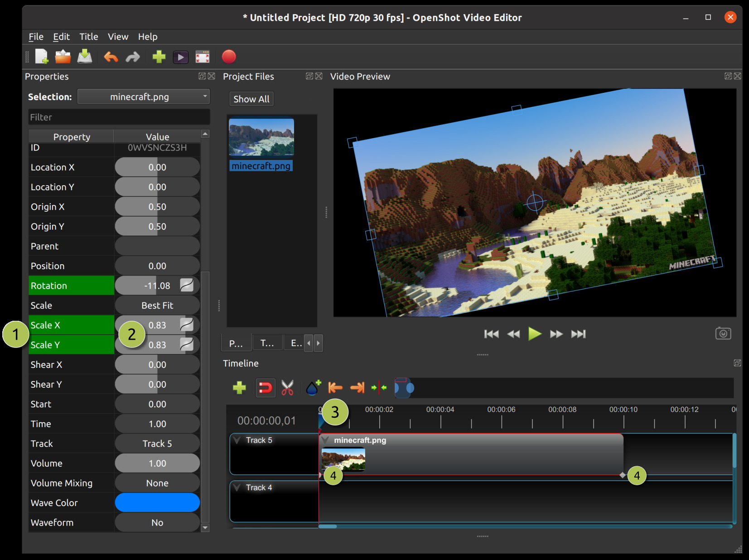Image resolution: width=749 pixels, height=560 pixels.
Task: Toggle the Waveform property from No
Action: [x=157, y=522]
